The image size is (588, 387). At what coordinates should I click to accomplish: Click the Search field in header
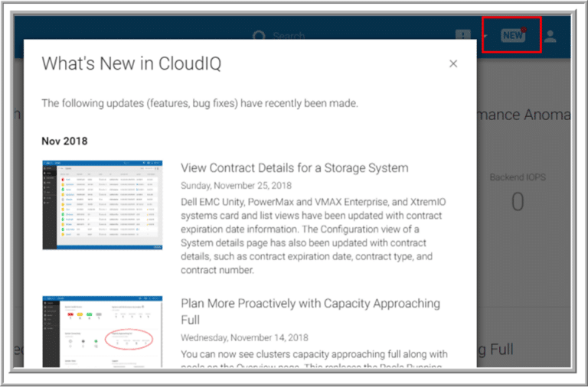[x=289, y=36]
